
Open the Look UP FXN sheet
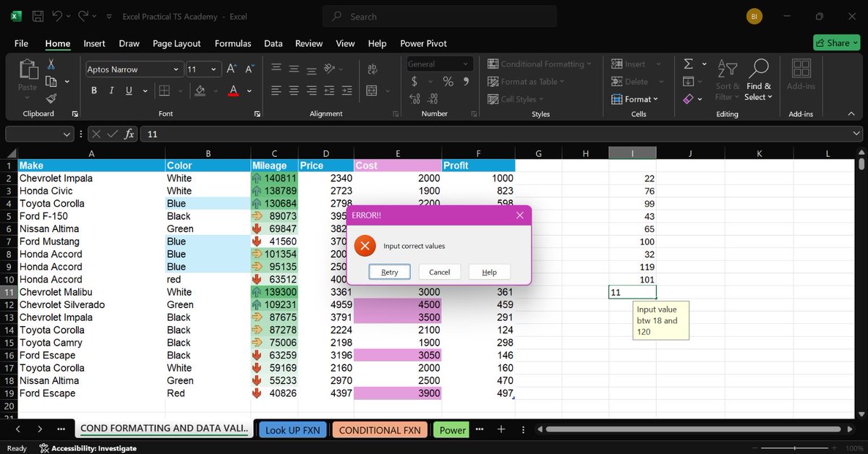tap(292, 429)
